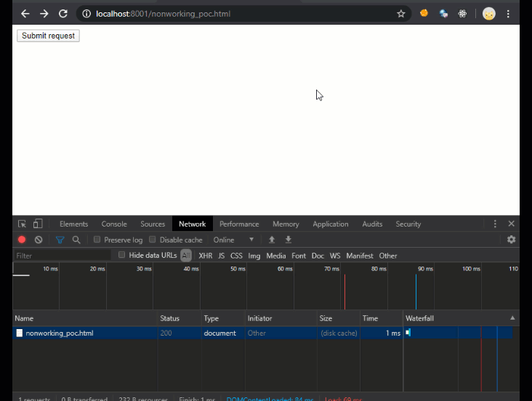The width and height of the screenshot is (532, 401).
Task: Filter requests by WS
Action: (x=335, y=256)
